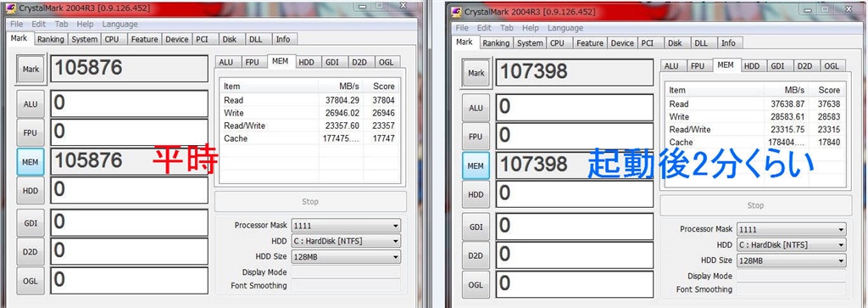The width and height of the screenshot is (868, 308).
Task: Open the HDD Size dropdown in the right window
Action: pyautogui.click(x=792, y=260)
